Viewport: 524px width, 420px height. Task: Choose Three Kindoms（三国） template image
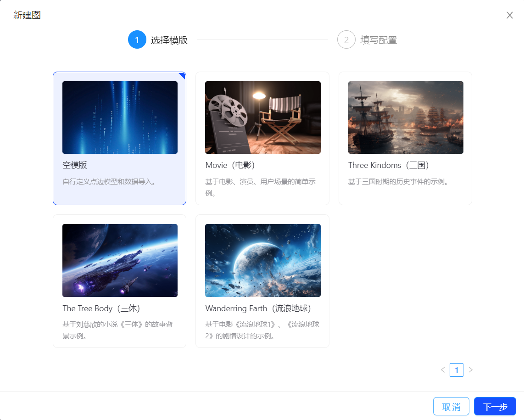[x=406, y=118]
